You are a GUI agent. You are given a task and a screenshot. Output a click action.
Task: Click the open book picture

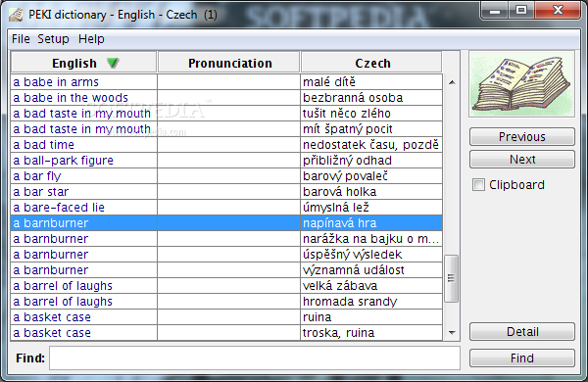(522, 84)
